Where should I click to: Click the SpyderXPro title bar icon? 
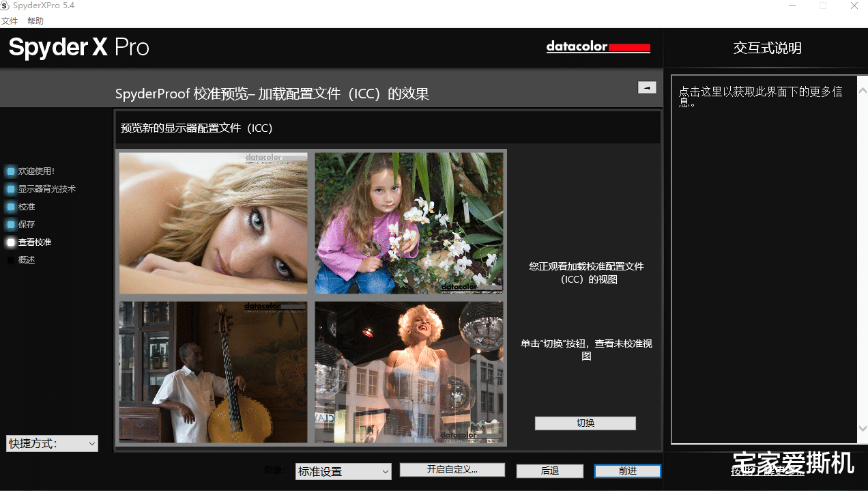pos(5,5)
